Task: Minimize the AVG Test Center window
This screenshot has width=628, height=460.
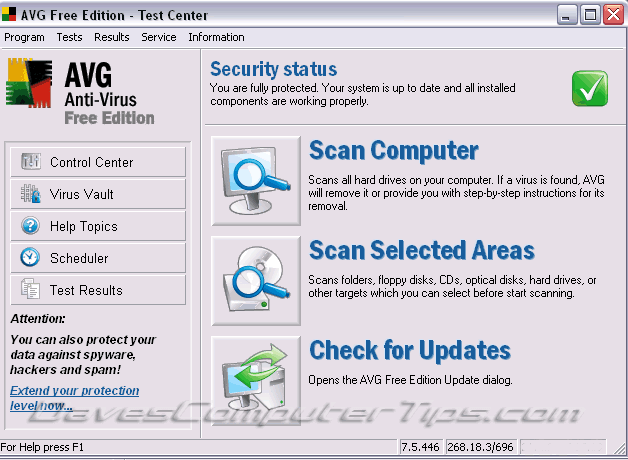Action: (567, 15)
